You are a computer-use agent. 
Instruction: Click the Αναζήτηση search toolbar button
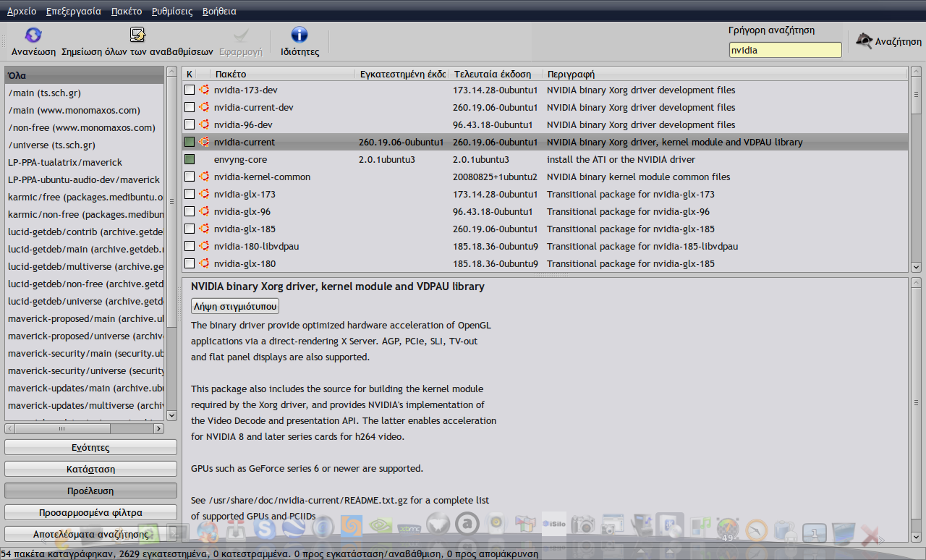point(888,41)
